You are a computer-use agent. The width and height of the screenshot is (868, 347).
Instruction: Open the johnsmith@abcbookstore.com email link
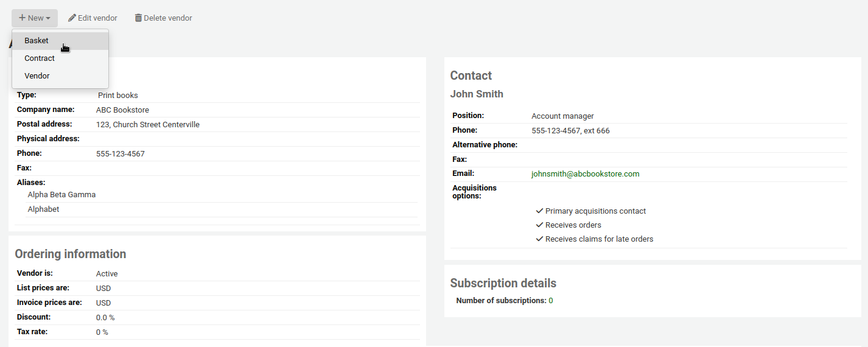585,174
